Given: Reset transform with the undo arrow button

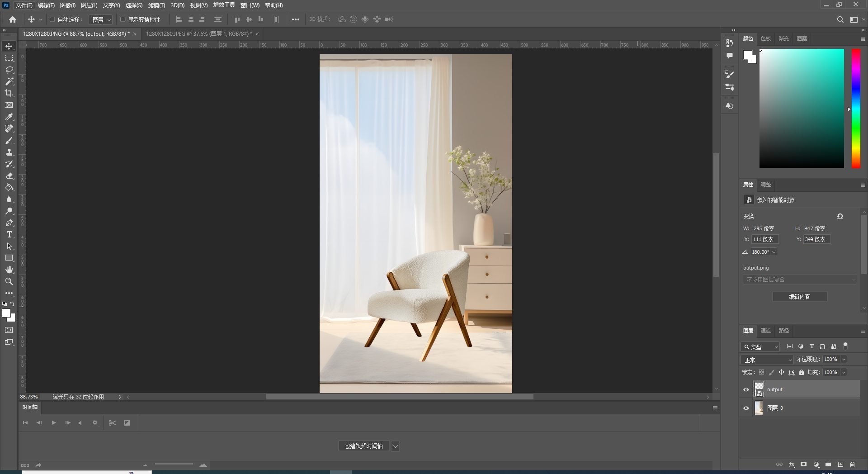Looking at the screenshot, I should [x=840, y=216].
